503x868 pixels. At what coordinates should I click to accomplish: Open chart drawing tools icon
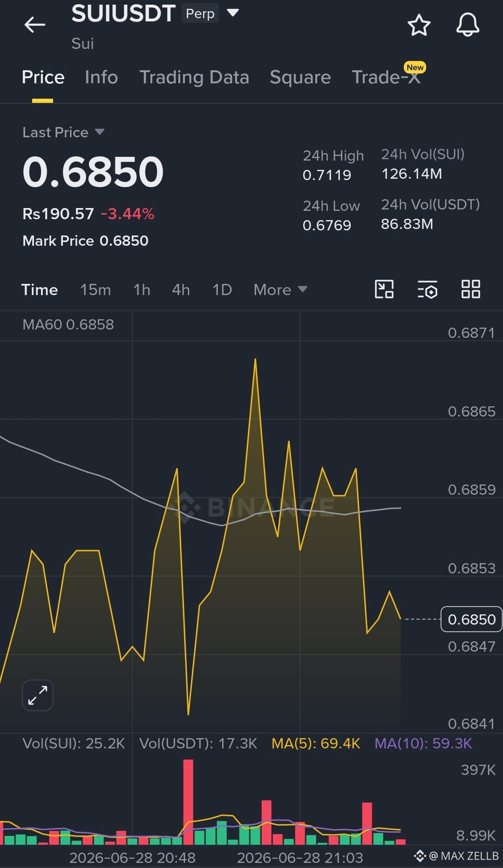[384, 289]
